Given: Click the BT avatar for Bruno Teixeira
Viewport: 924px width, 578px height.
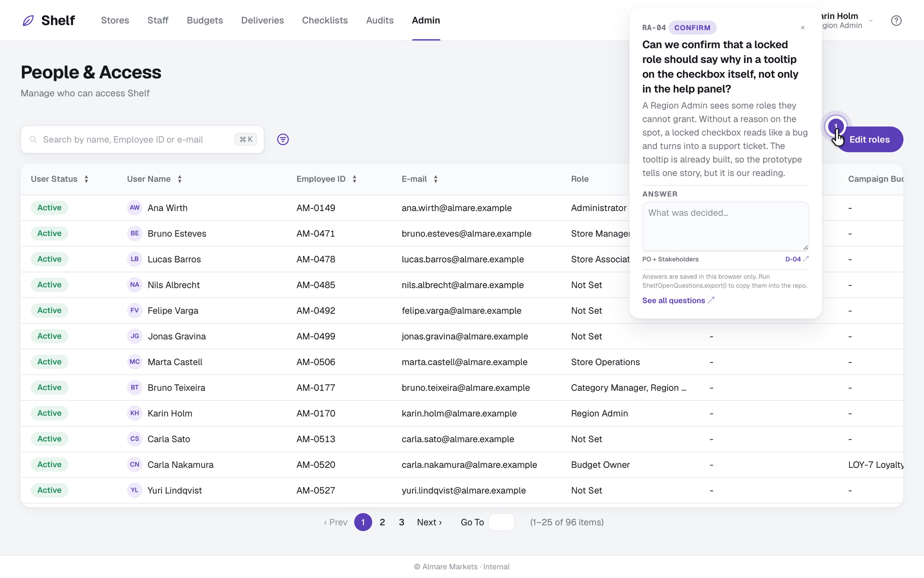Looking at the screenshot, I should coord(134,388).
